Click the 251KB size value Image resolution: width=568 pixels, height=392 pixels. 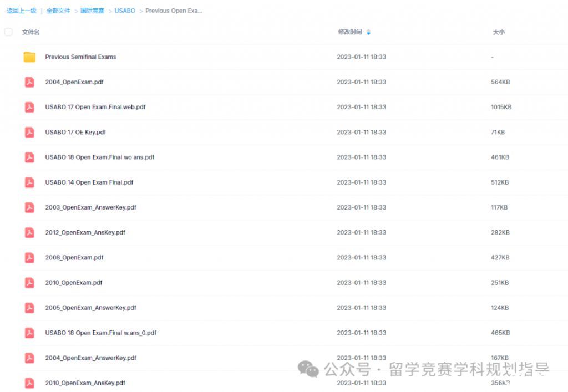[x=500, y=283]
